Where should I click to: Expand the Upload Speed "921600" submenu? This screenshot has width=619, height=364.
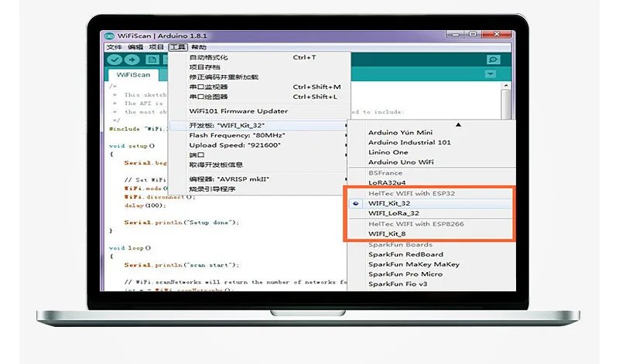pos(259,145)
